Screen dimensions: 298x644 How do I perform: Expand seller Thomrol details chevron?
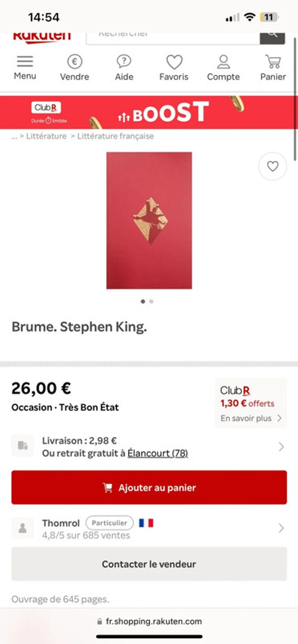(x=281, y=528)
